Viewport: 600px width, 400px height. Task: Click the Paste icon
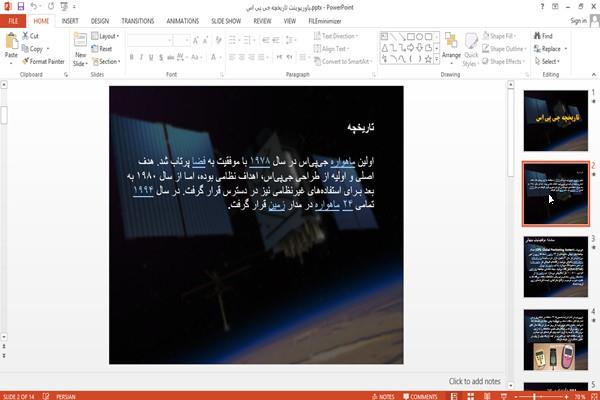tap(11, 41)
